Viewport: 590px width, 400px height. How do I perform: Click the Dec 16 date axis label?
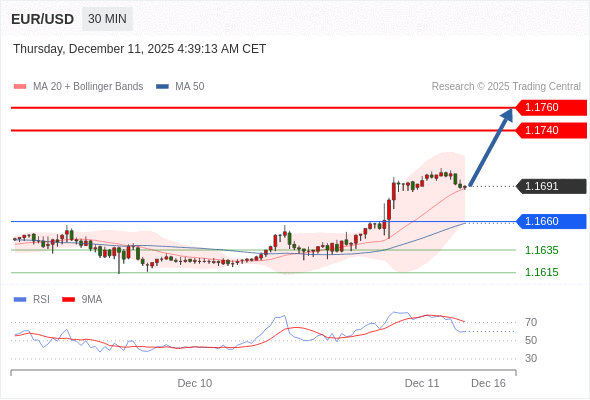point(488,383)
